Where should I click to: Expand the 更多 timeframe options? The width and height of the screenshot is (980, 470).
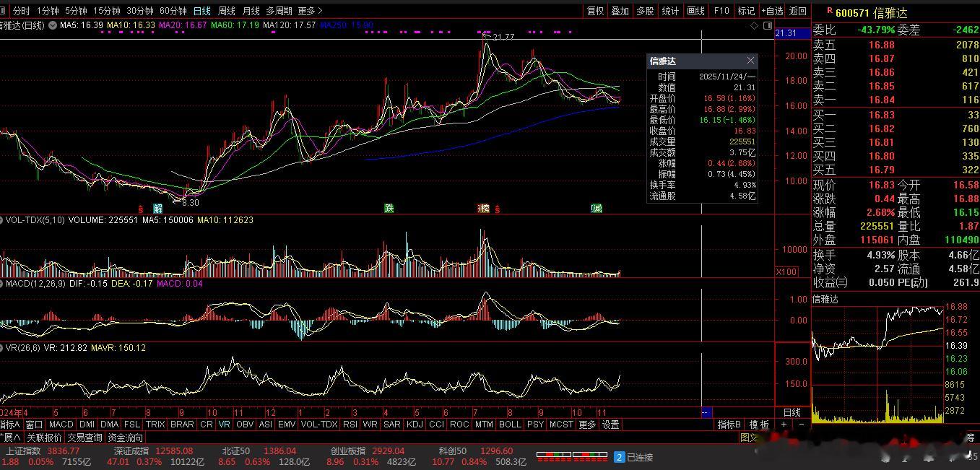310,11
